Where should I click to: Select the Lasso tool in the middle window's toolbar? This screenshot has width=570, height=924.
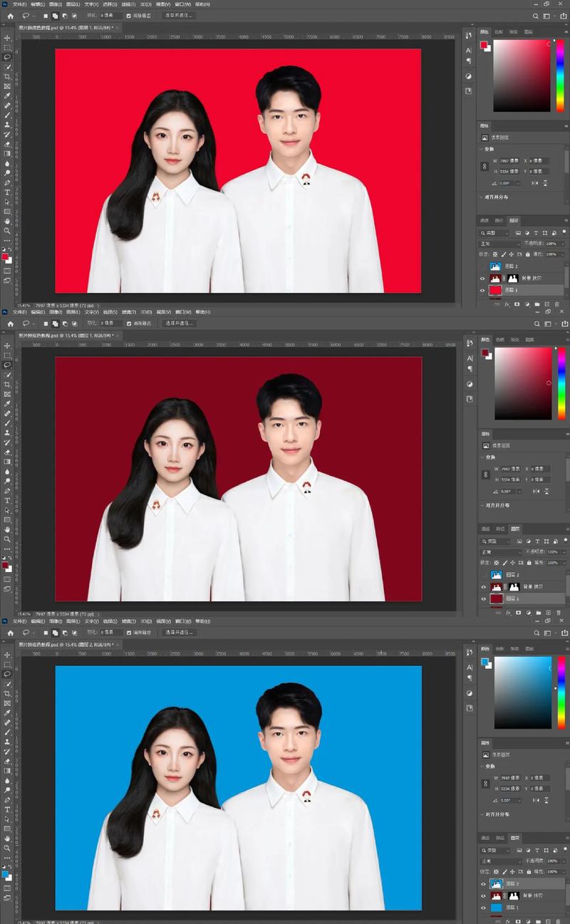coord(7,365)
